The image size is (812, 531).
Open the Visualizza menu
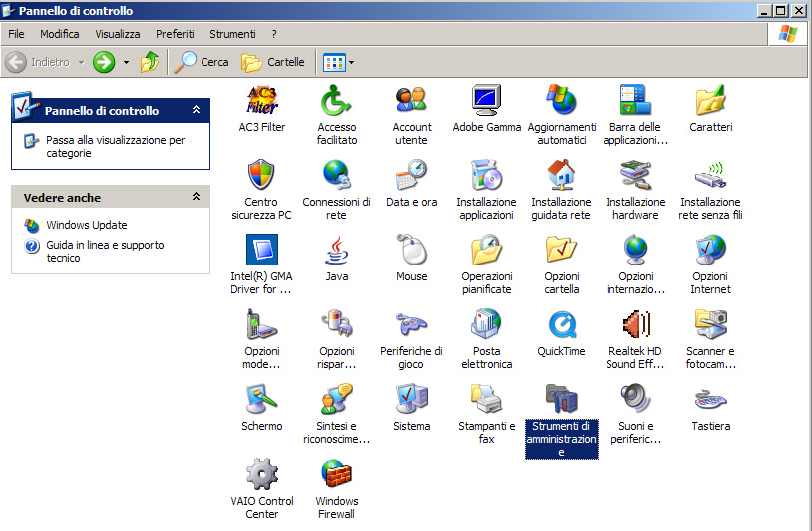(x=118, y=34)
